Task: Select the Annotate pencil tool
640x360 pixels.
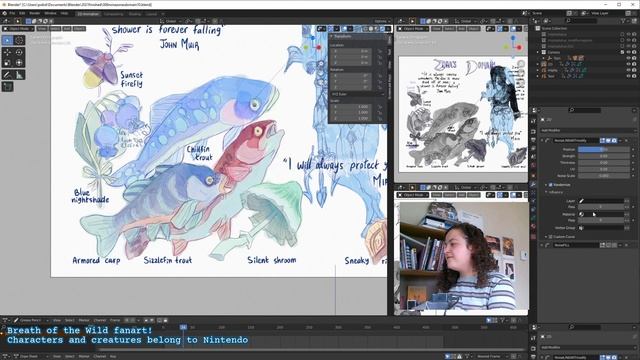Action: (x=7, y=75)
